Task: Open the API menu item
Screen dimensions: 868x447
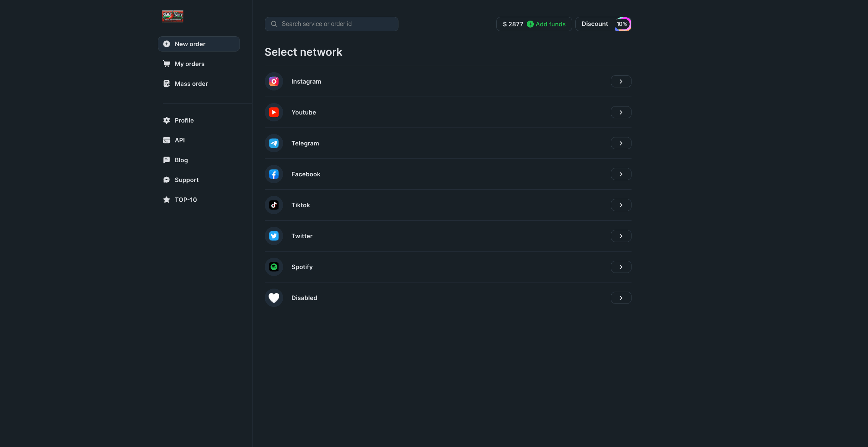Action: [180, 140]
